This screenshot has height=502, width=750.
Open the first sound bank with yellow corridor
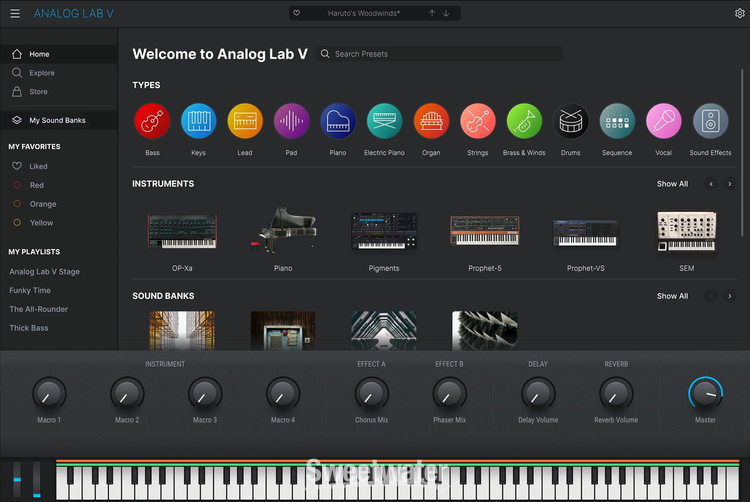click(x=182, y=331)
